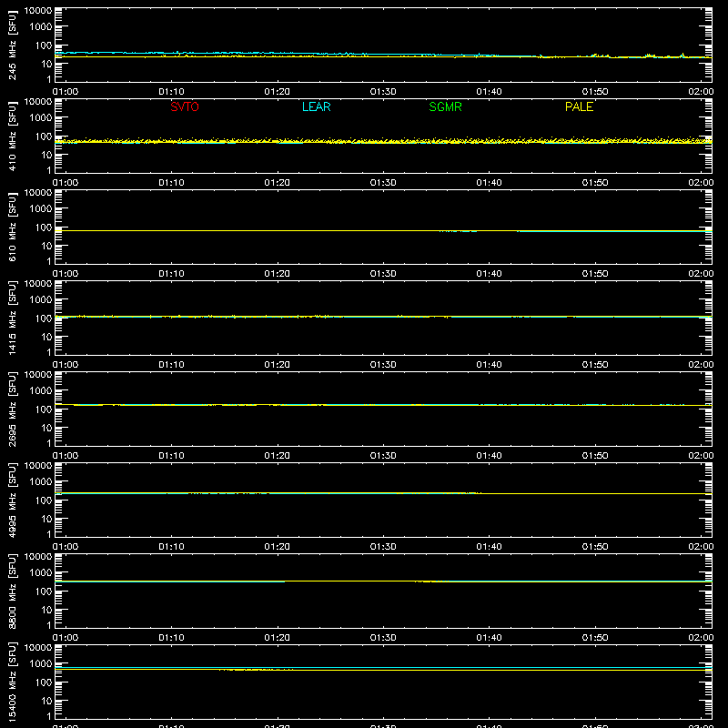Click 01:10 time label under 245 MHz panel

(171, 92)
